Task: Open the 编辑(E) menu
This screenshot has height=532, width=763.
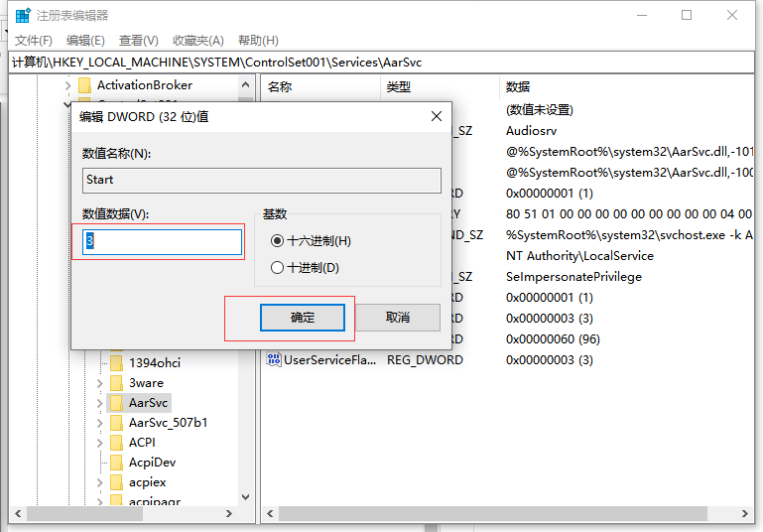Action: 85,41
